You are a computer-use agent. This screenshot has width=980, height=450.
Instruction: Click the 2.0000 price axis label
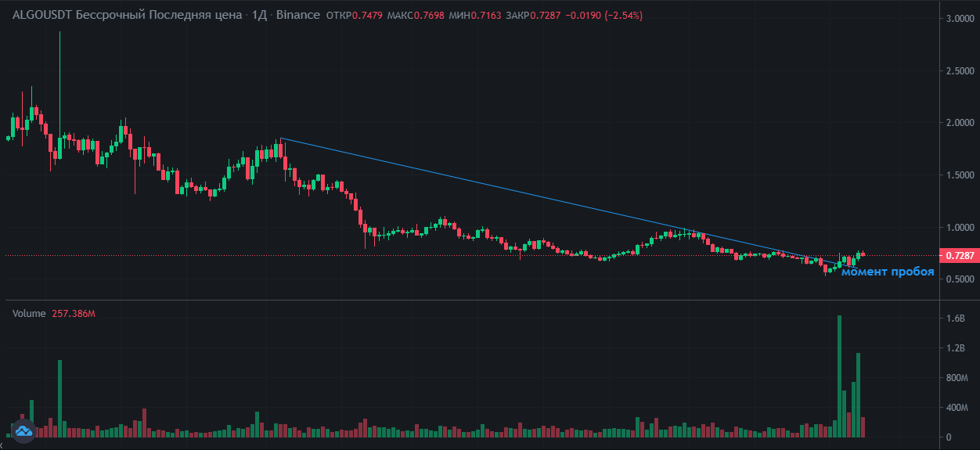pyautogui.click(x=959, y=123)
